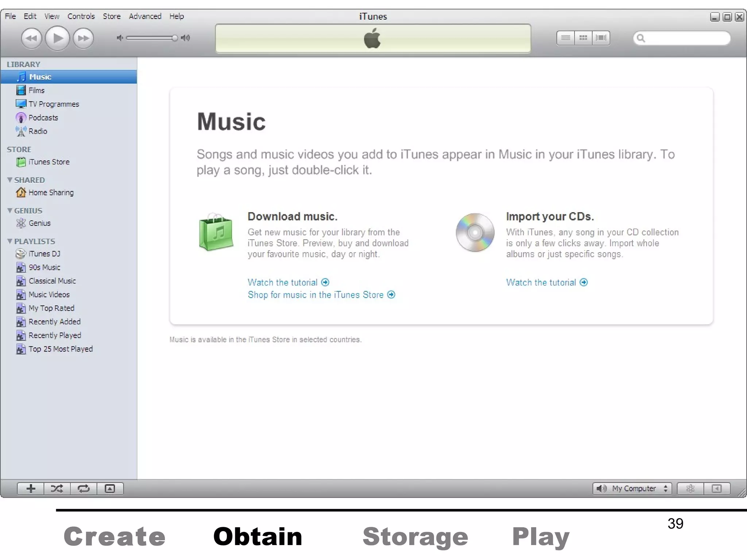This screenshot has width=747, height=560.
Task: Show or hide artwork viewer
Action: pyautogui.click(x=110, y=489)
